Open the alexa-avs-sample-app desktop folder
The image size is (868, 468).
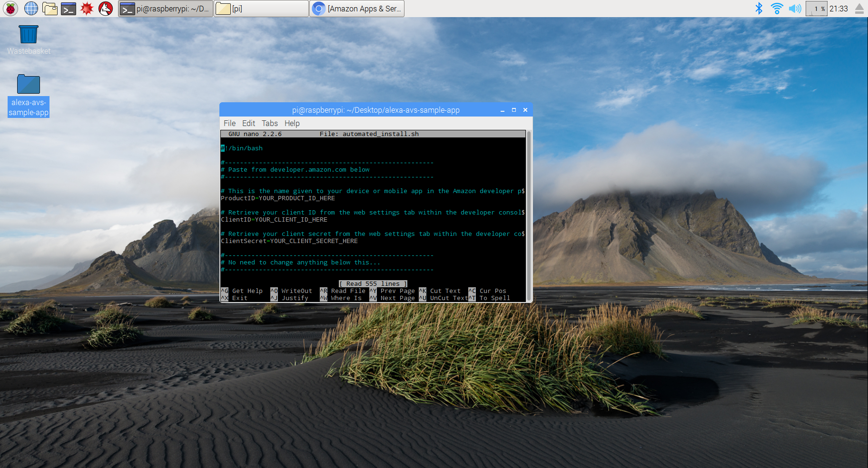pos(28,84)
